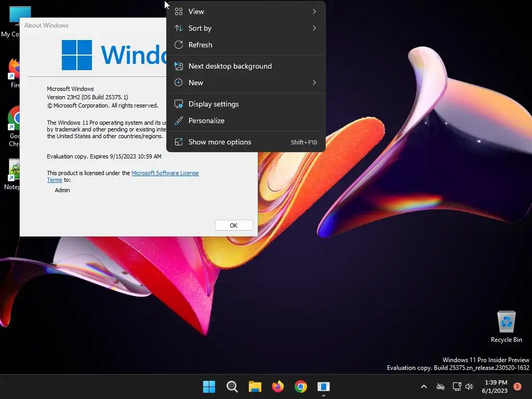Click the Admin licensee name
Viewport: 532px width, 399px height.
pyautogui.click(x=62, y=190)
